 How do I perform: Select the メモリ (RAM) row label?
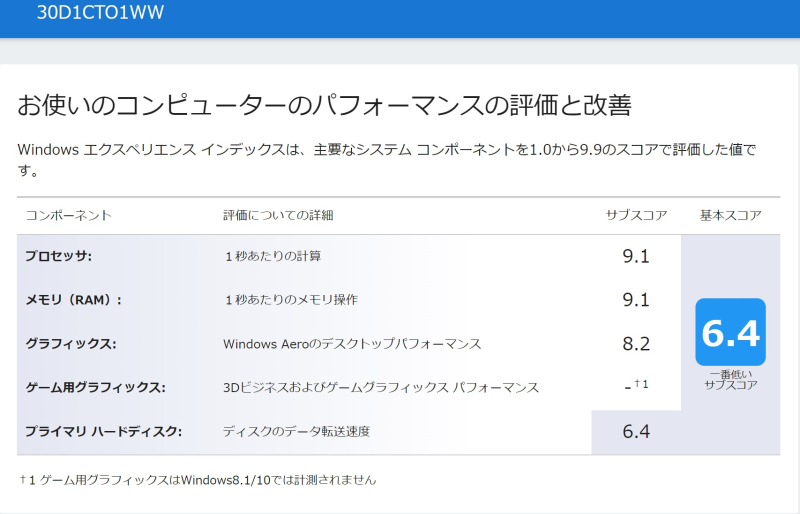pyautogui.click(x=73, y=300)
